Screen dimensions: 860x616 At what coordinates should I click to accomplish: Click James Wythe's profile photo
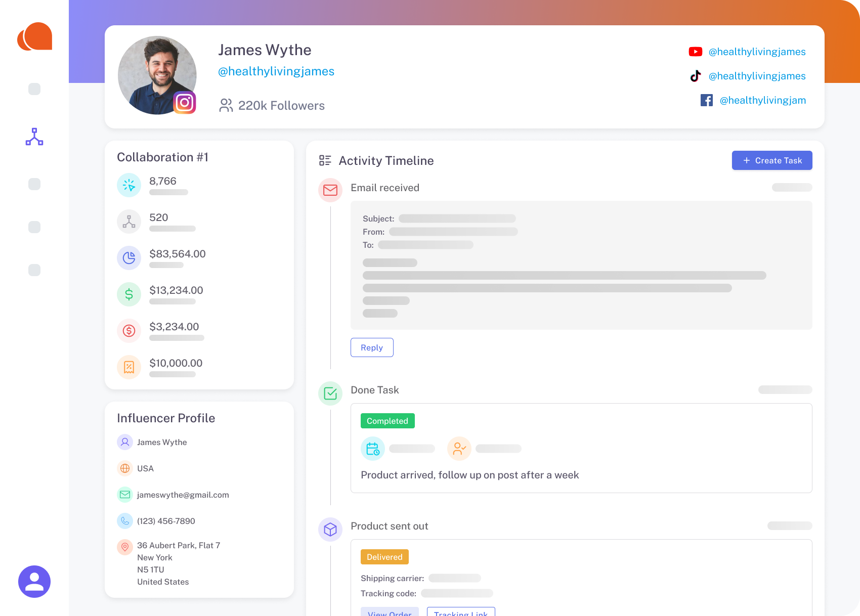click(157, 75)
